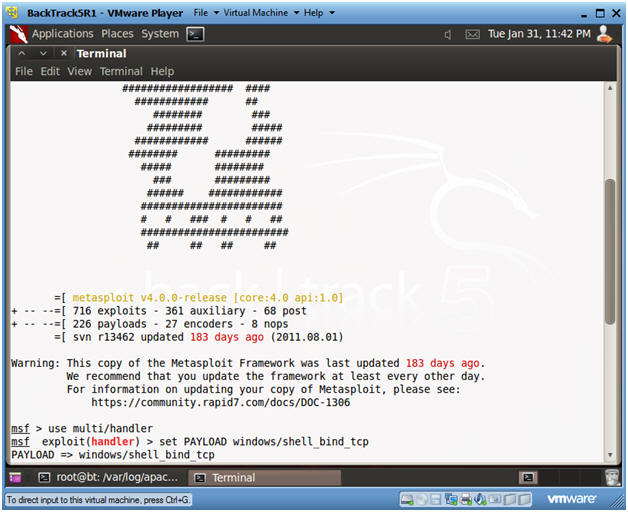Click the 'svn r13462 updated' line
628x512 pixels.
[x=199, y=337]
